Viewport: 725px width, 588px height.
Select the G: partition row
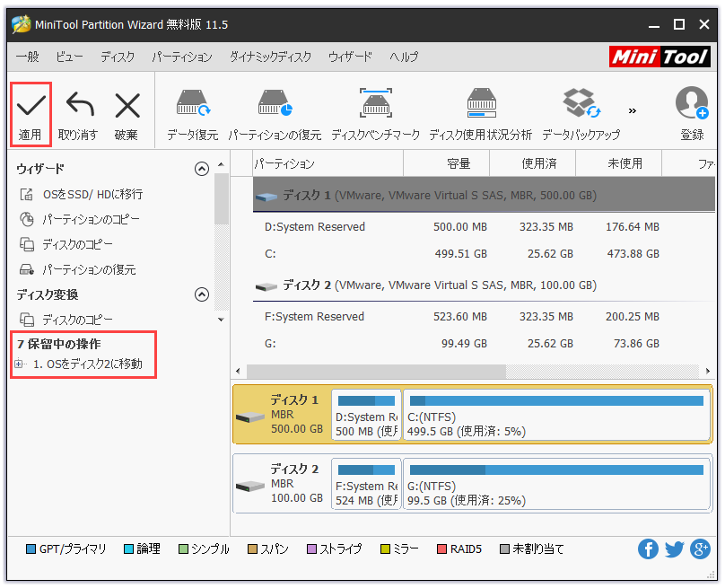pyautogui.click(x=484, y=344)
